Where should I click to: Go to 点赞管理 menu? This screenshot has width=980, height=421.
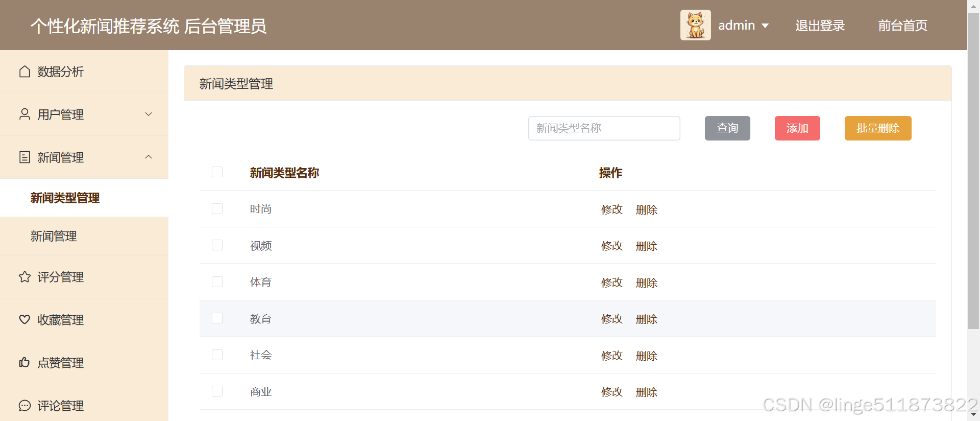pos(84,363)
